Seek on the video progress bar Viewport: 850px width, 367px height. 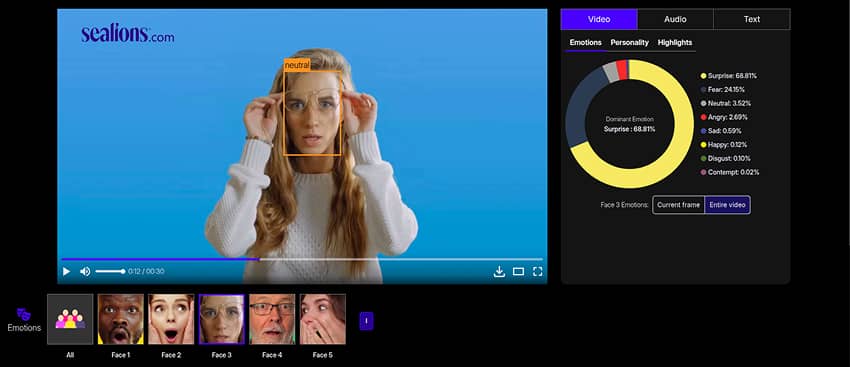click(301, 259)
